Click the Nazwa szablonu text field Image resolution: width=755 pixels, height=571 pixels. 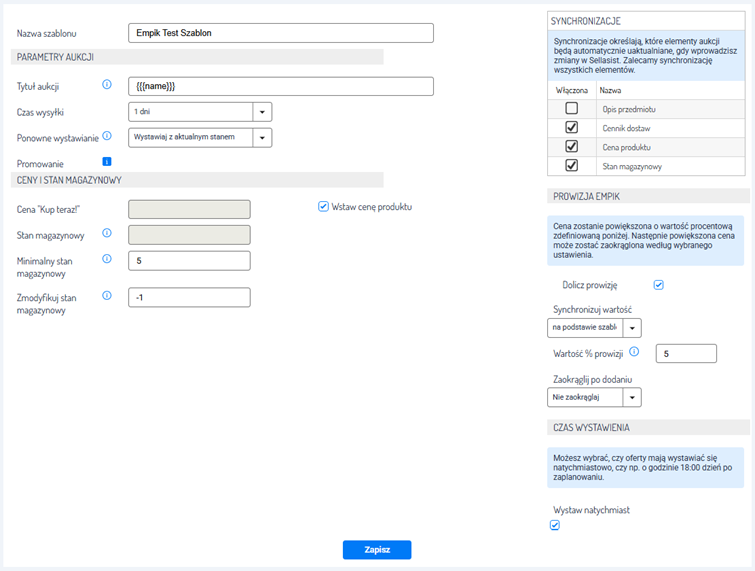click(x=281, y=33)
